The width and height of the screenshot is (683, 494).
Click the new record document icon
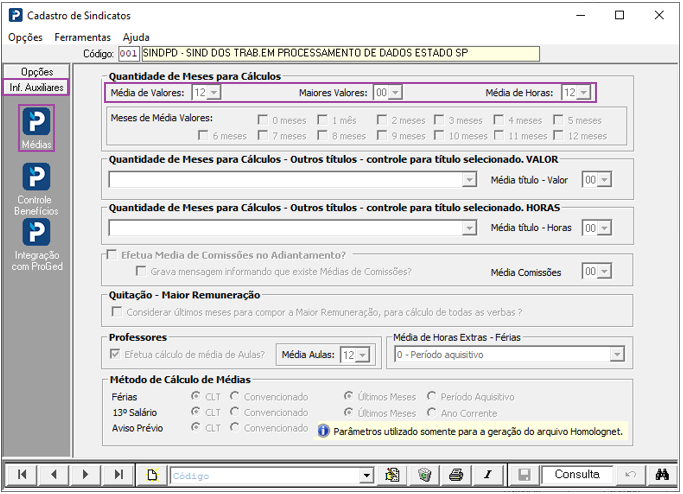(x=152, y=474)
